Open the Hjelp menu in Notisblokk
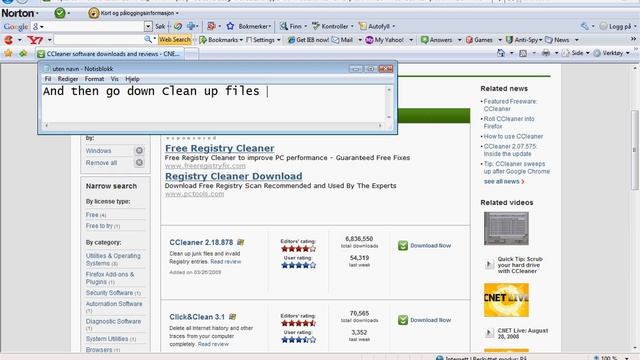This screenshot has height=360, width=640. point(132,79)
